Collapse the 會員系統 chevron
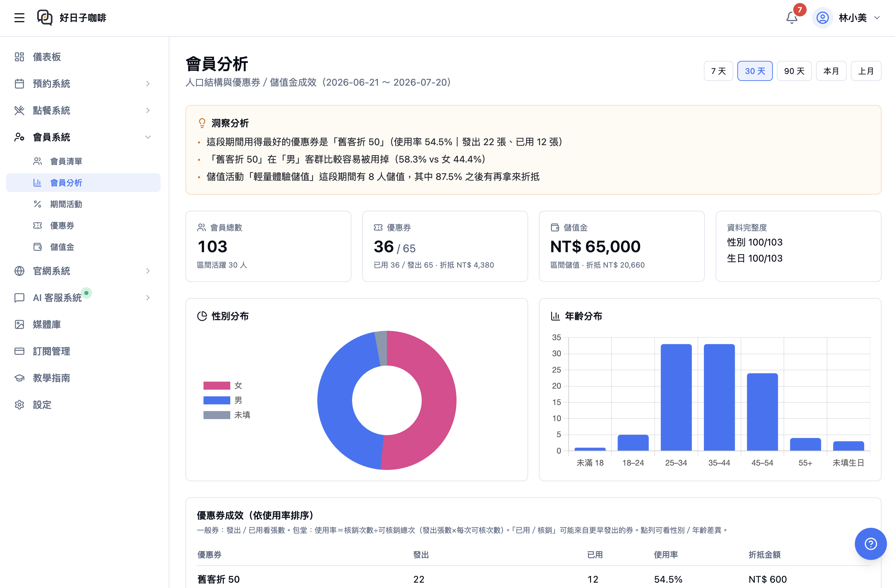Image resolution: width=895 pixels, height=588 pixels. [148, 137]
